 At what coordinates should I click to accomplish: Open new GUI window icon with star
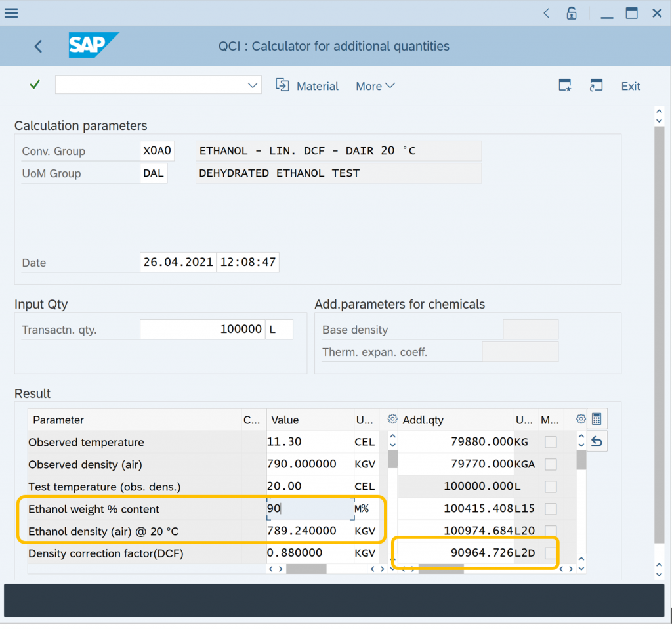pyautogui.click(x=565, y=85)
